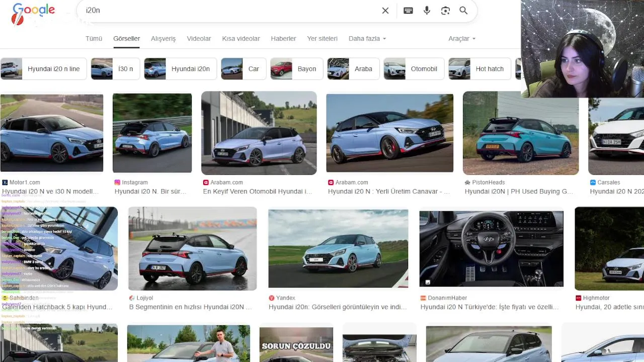The width and height of the screenshot is (644, 362).
Task: Open 'En Keyif Veren Otomobil Hyundai' link
Action: pos(258,192)
